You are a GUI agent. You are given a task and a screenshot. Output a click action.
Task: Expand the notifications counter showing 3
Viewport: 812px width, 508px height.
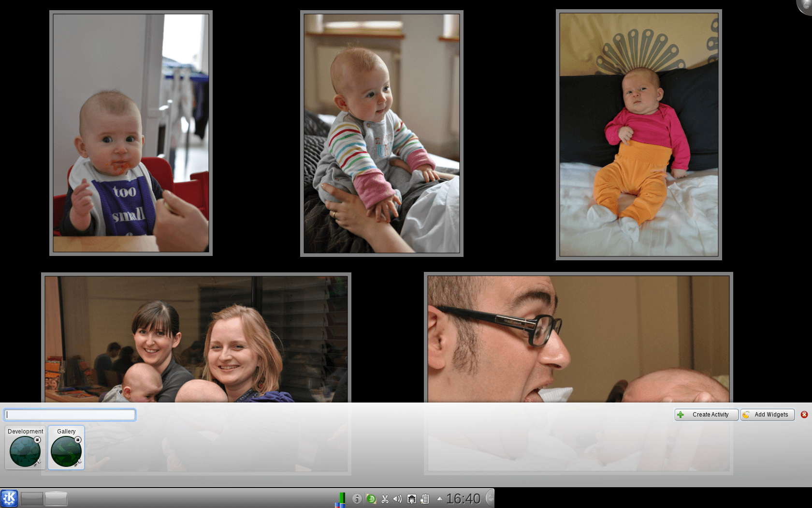[357, 499]
